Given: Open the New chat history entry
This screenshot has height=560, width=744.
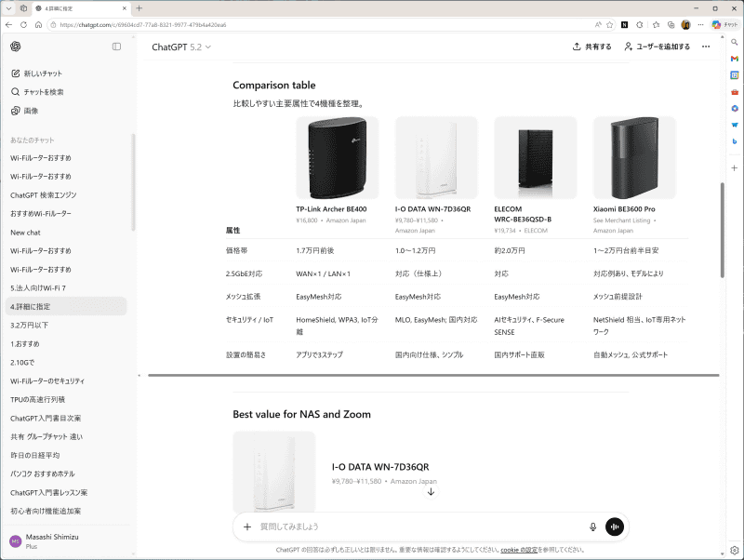Looking at the screenshot, I should (66, 233).
